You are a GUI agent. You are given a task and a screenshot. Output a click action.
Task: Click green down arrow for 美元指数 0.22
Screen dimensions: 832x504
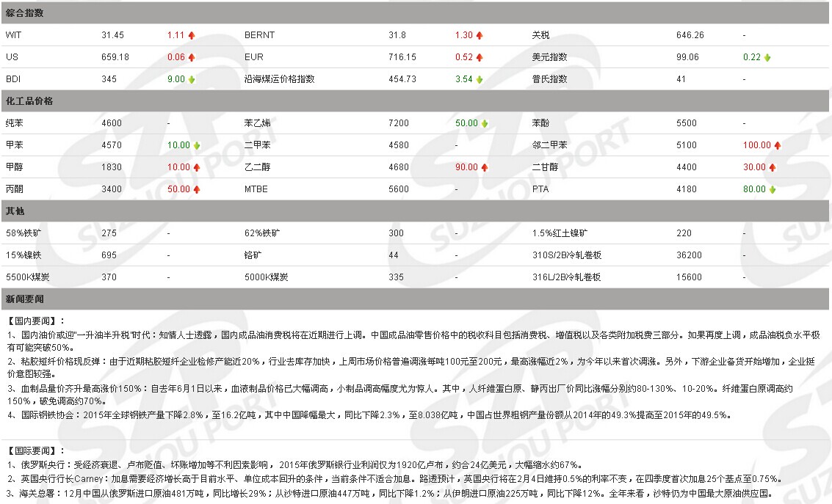pos(767,57)
